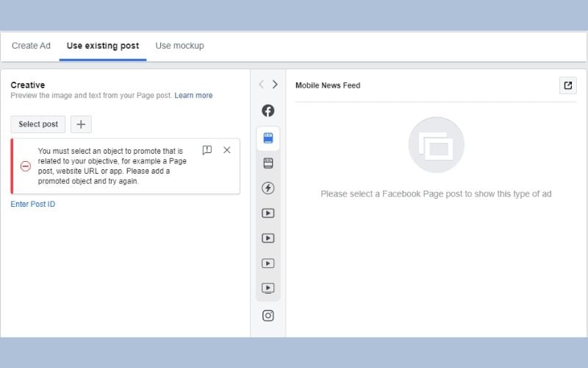The image size is (588, 368).
Task: Switch to the Use mockup tab
Action: pyautogui.click(x=179, y=46)
